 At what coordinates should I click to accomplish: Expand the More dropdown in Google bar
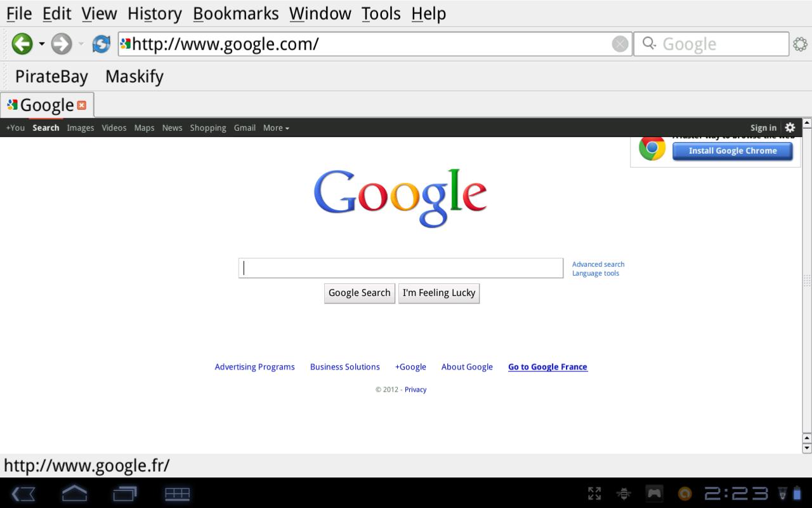point(276,128)
